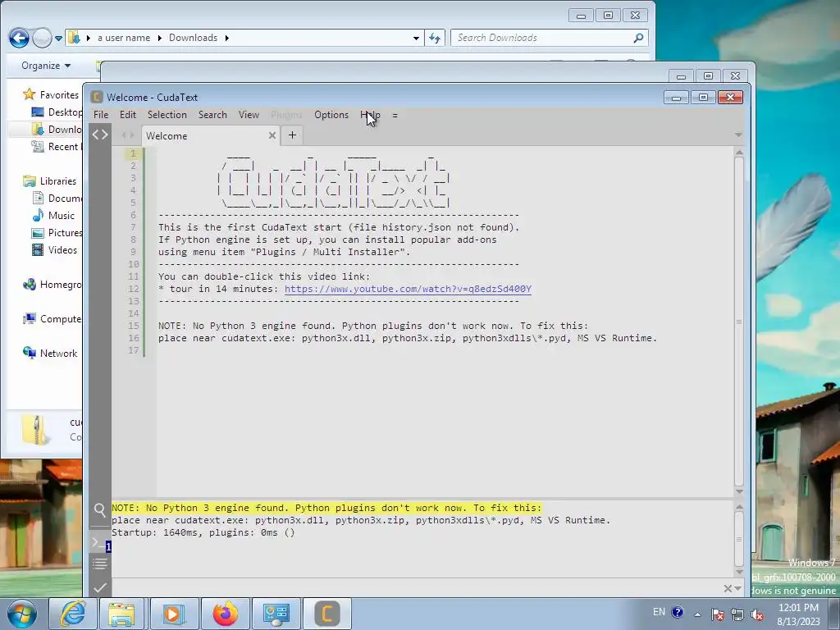Click the Forward button in Explorer
This screenshot has height=630, width=840.
42,38
